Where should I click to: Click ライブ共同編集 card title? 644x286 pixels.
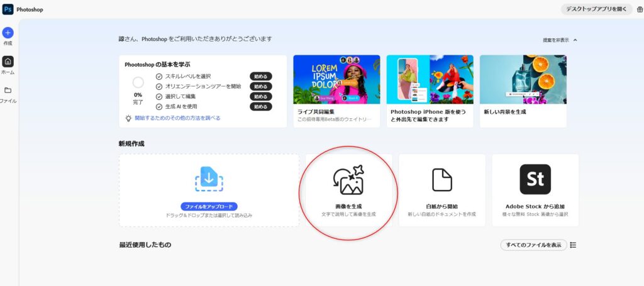click(x=316, y=112)
